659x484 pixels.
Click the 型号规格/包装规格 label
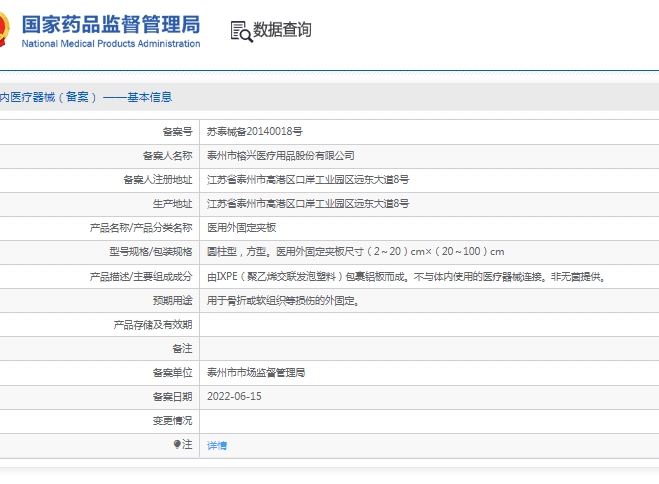click(x=150, y=252)
